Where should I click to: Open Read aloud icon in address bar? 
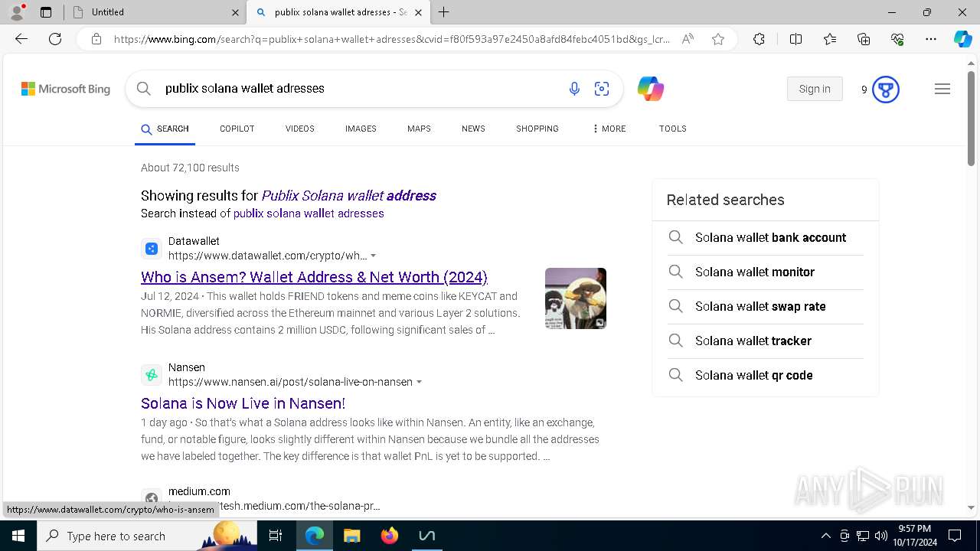coord(688,39)
